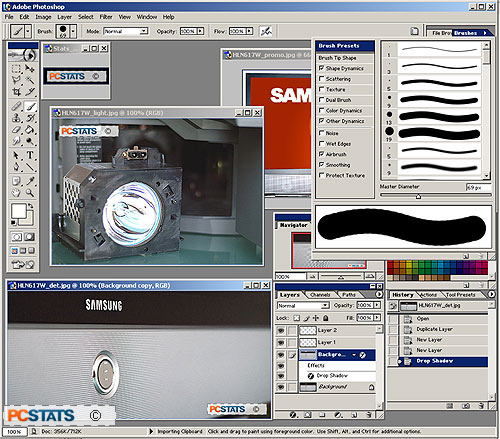Swap foreground and background colors

30,206
